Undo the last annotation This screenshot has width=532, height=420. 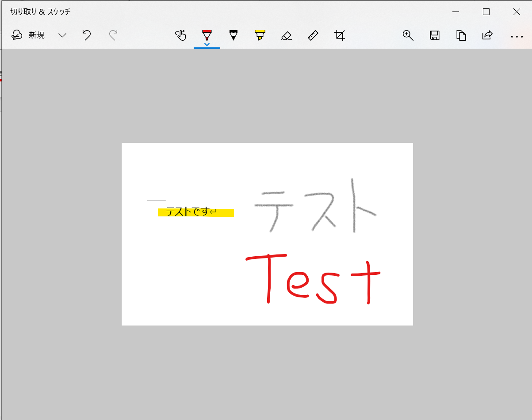86,35
